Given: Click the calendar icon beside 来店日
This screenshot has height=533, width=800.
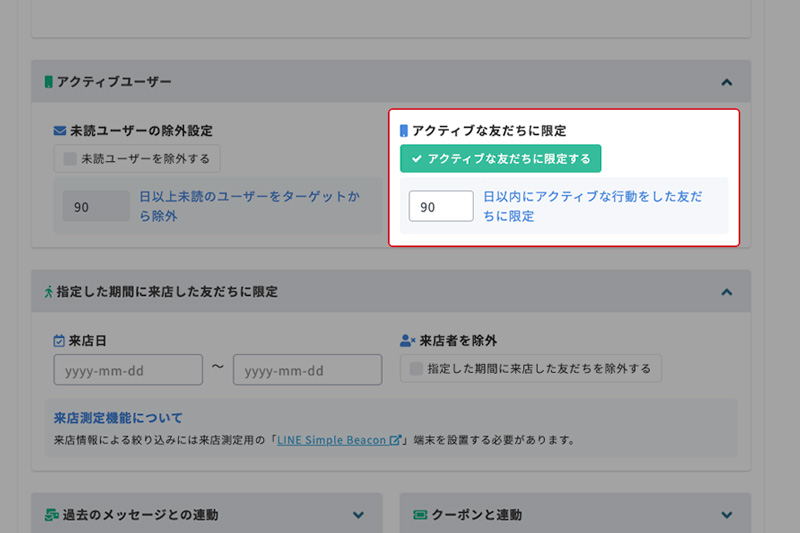Looking at the screenshot, I should coord(59,341).
